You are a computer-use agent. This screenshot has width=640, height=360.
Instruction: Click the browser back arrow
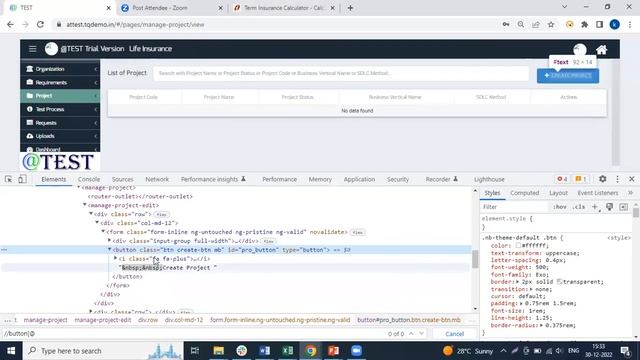click(10, 24)
